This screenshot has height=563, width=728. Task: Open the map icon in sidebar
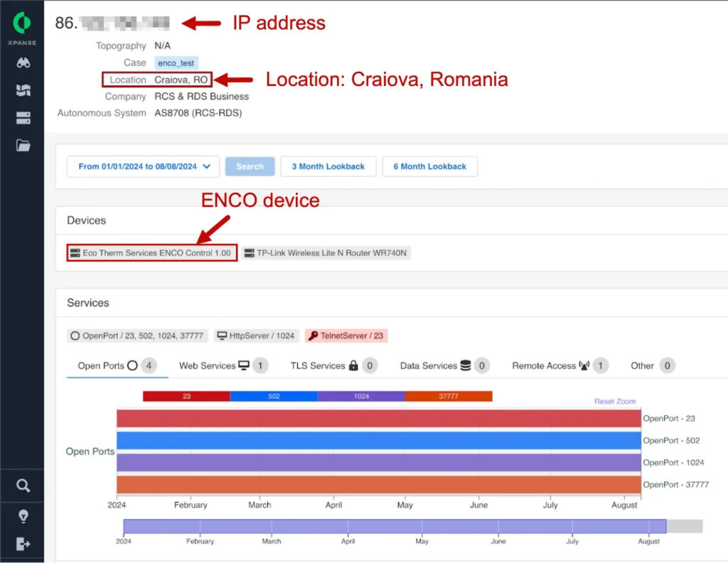[23, 90]
